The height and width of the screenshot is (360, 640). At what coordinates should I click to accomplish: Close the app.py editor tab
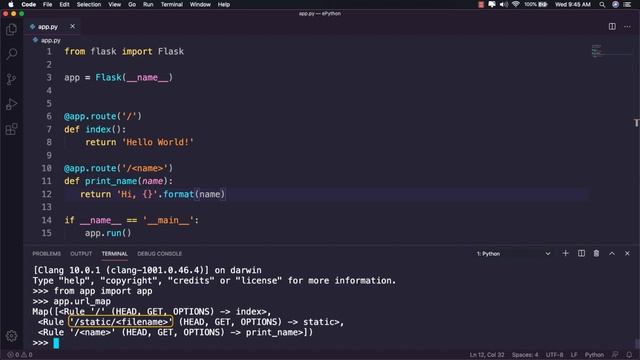(x=72, y=26)
